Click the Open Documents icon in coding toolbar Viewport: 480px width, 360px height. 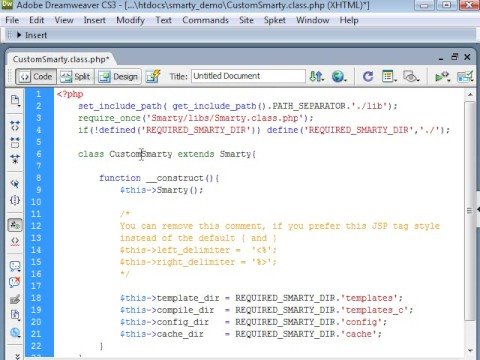15,100
